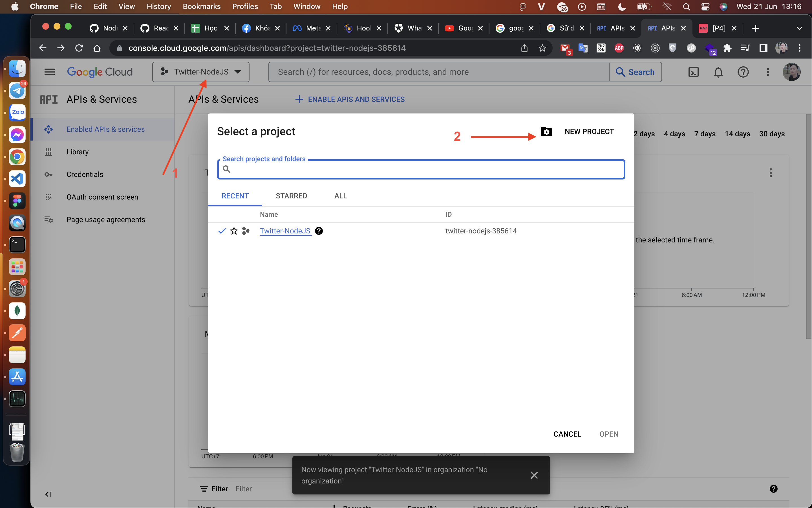Select the 30 days time range
This screenshot has width=812, height=508.
(772, 134)
